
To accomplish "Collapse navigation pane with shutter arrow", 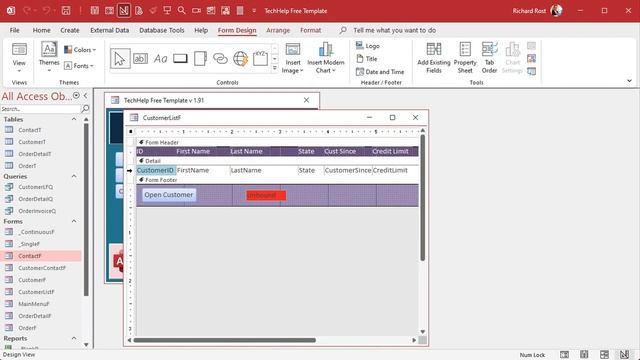I will (85, 96).
